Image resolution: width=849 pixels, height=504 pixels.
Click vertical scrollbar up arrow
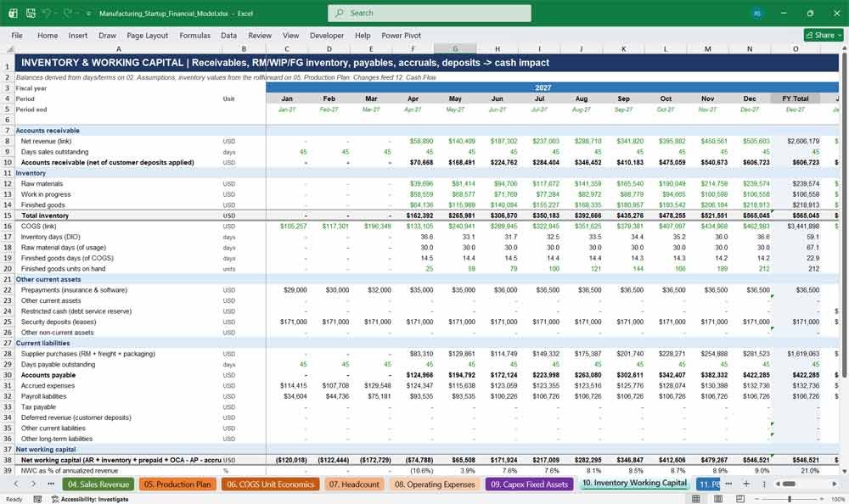pos(844,48)
